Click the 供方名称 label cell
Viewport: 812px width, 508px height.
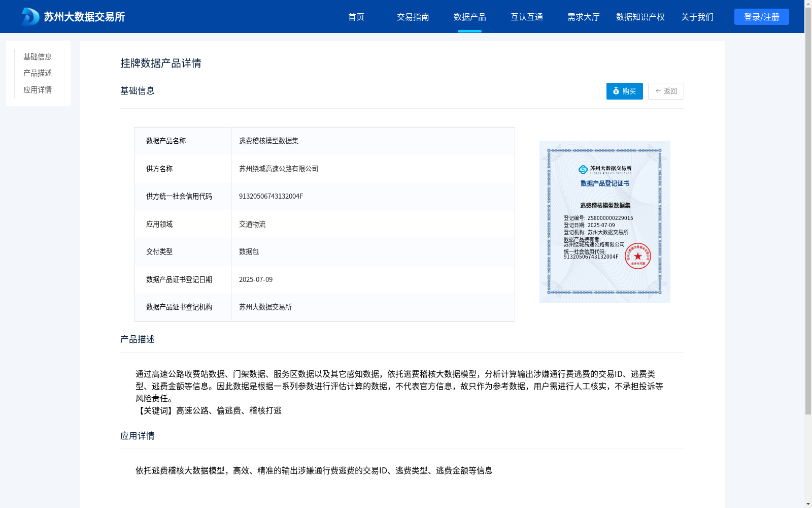183,169
